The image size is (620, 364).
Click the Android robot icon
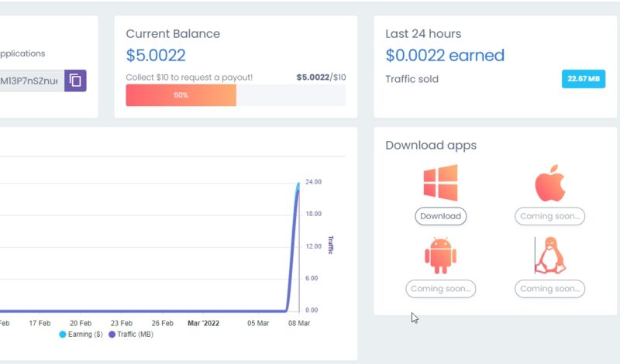pyautogui.click(x=440, y=256)
